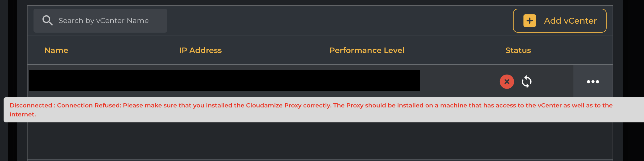Open the three-dot more options menu
644x161 pixels.
pyautogui.click(x=593, y=82)
